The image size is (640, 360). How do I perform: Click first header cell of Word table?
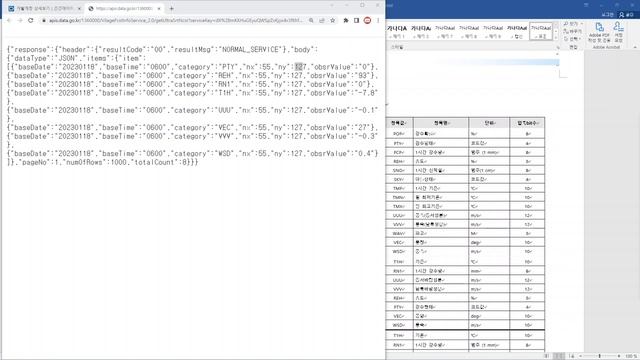(x=399, y=123)
